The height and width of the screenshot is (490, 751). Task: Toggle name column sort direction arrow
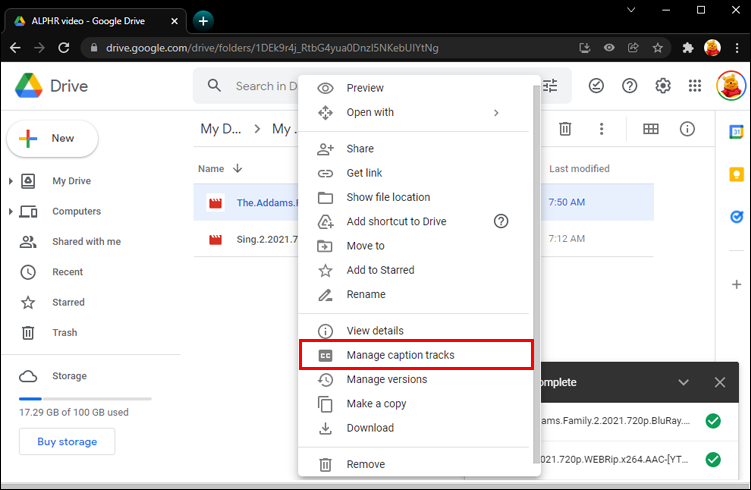(238, 169)
